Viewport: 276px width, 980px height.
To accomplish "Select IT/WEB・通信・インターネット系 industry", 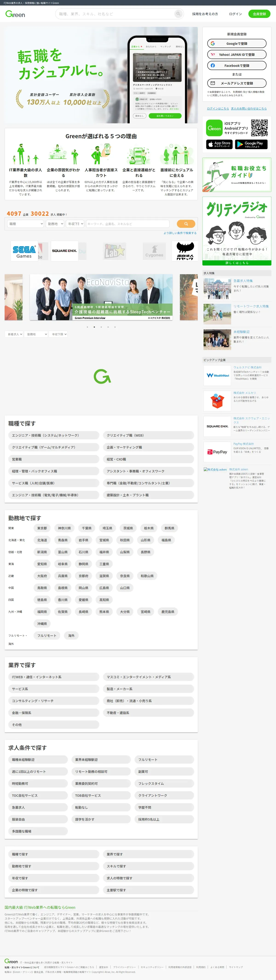I will [54, 677].
